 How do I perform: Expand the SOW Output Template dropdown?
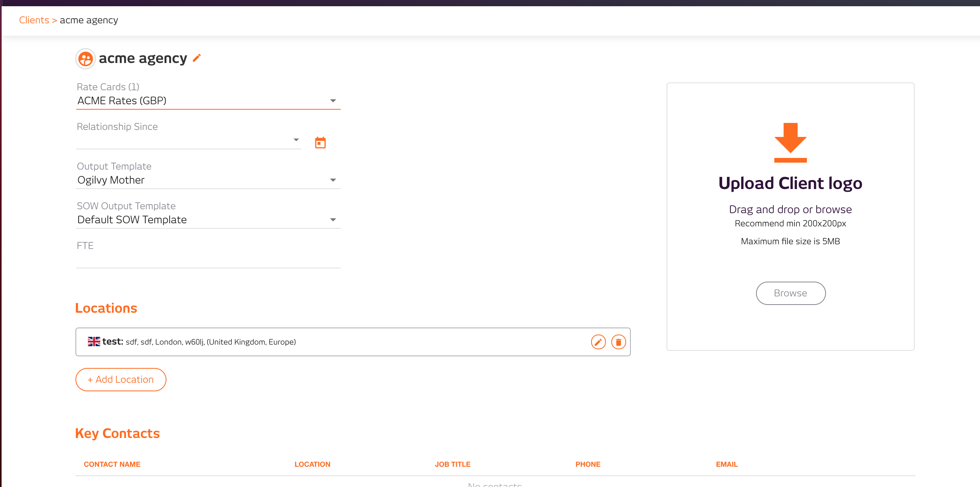208,220
